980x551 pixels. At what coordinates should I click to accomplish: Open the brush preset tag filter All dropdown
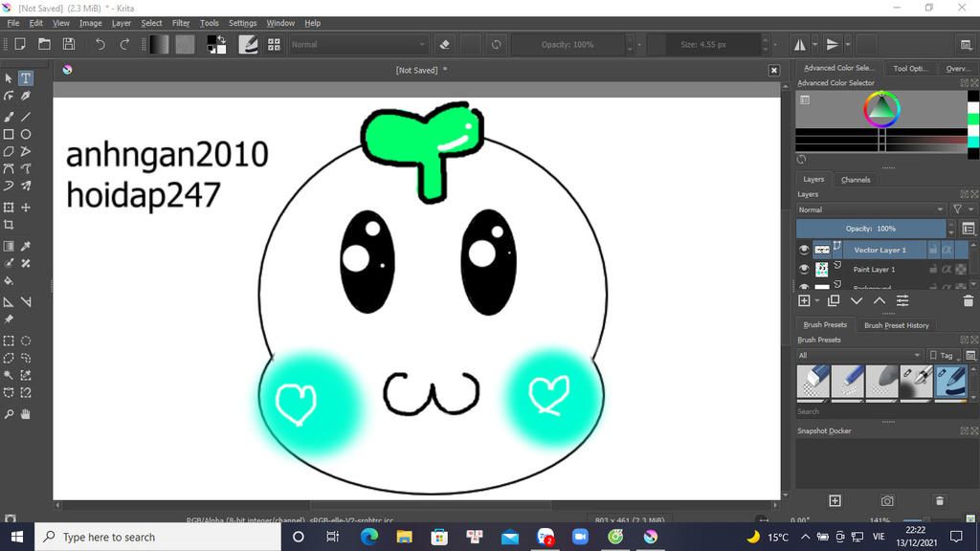(x=859, y=356)
